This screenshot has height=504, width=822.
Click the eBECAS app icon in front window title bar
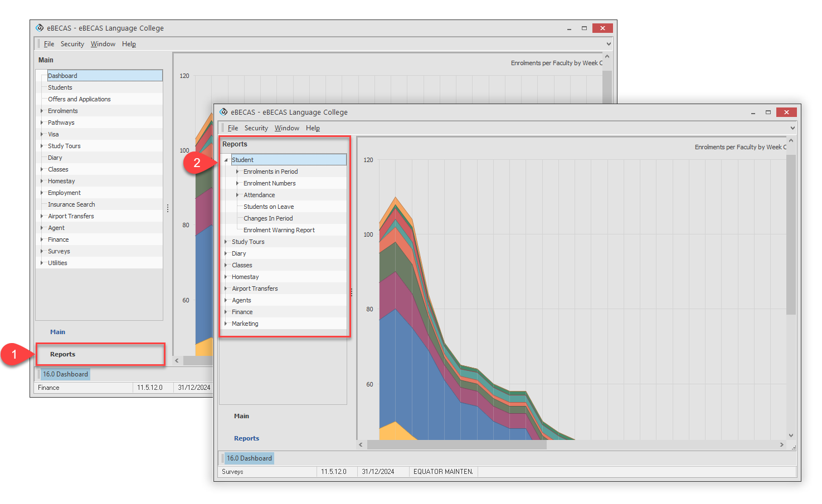(x=223, y=112)
